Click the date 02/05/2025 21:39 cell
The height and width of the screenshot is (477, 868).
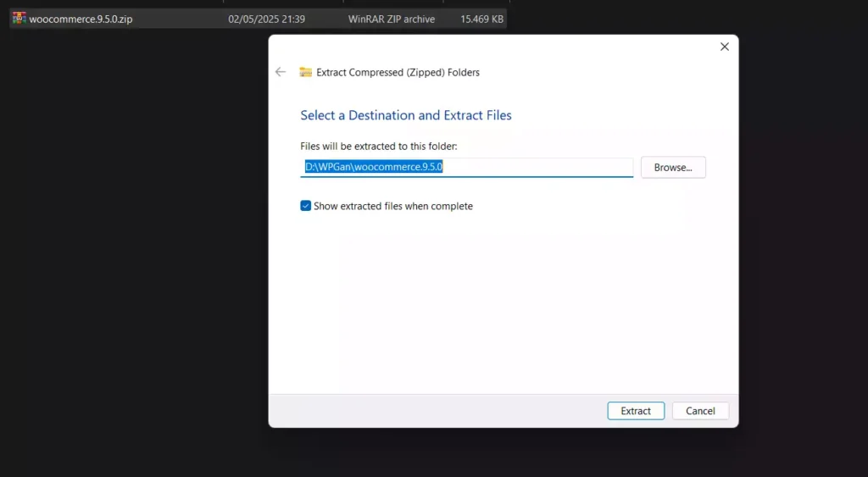click(266, 19)
